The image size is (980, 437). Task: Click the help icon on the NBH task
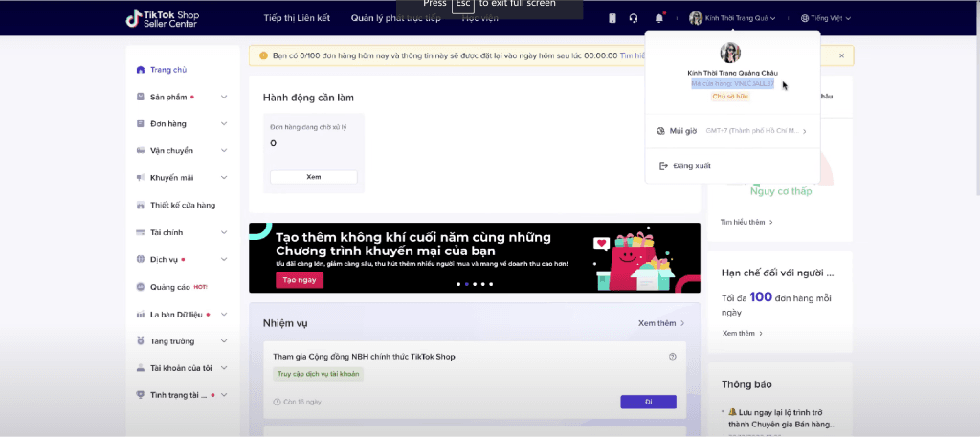[x=673, y=357]
